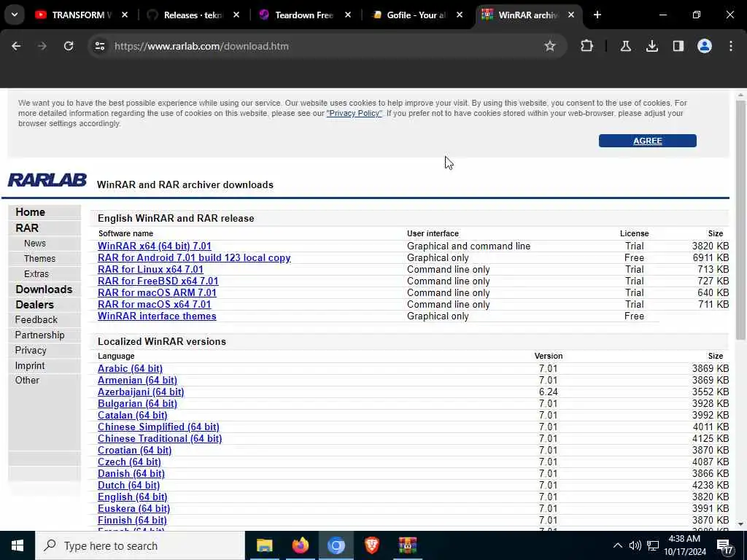Open WinRAR interface themes link

tap(157, 316)
